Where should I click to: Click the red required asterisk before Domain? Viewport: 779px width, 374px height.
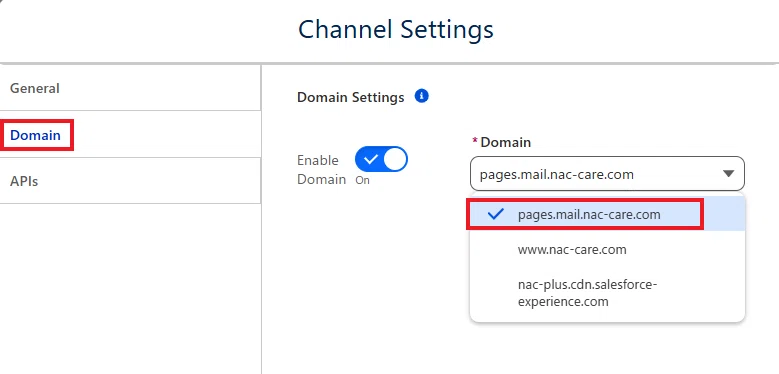(x=474, y=141)
